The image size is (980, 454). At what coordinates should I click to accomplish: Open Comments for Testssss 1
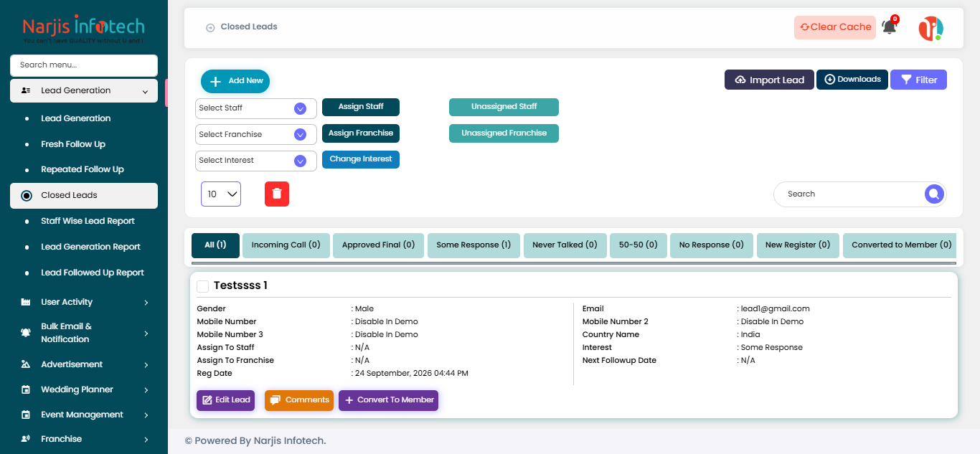(x=299, y=400)
